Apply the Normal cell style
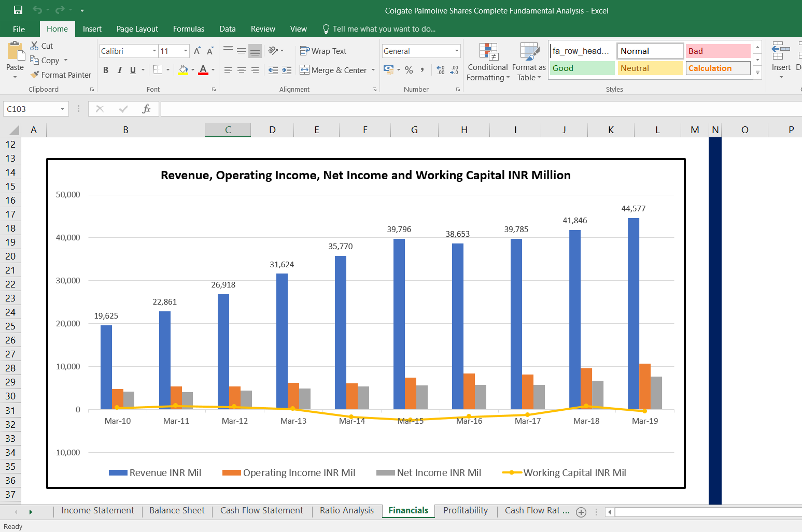802x532 pixels. point(650,51)
